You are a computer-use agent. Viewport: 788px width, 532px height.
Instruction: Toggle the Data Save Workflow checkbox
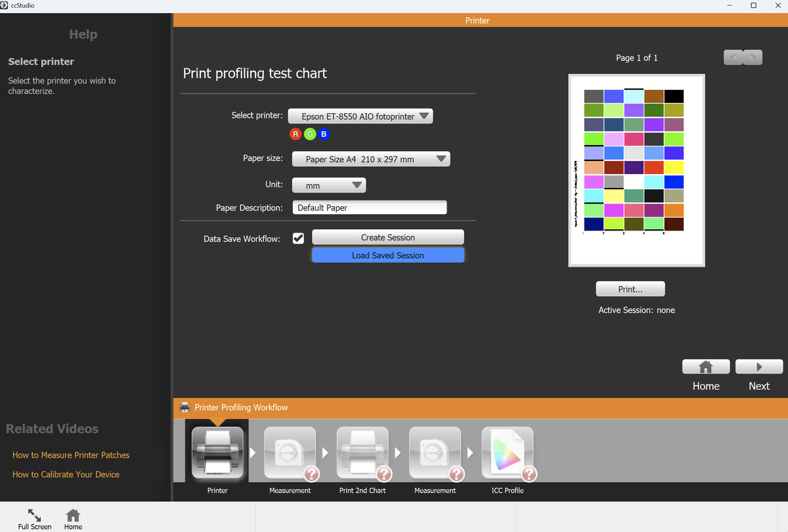(x=298, y=238)
